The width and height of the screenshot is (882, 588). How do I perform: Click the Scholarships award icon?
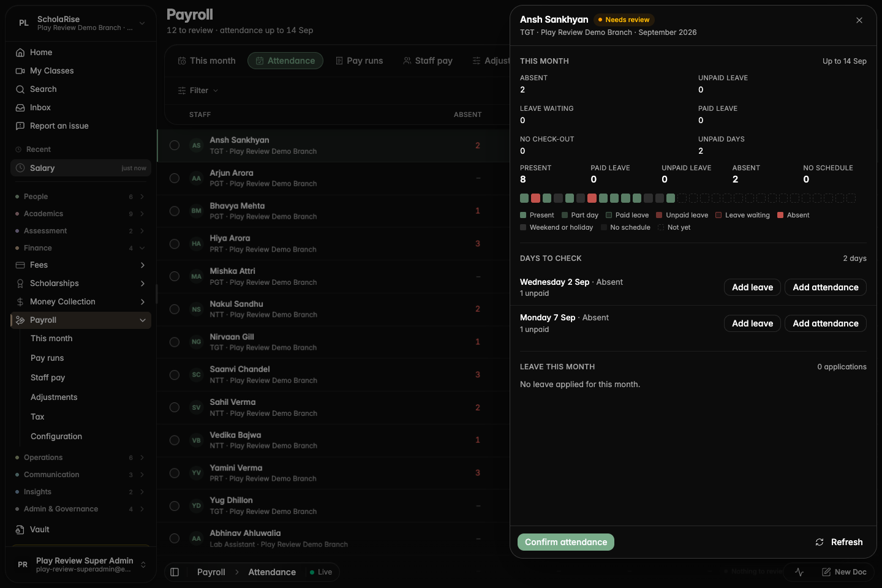20,284
